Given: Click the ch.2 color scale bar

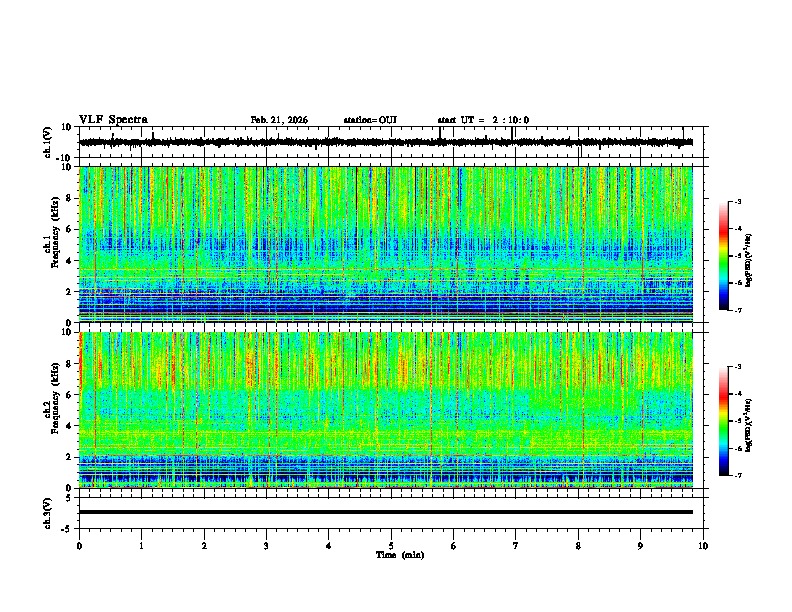Looking at the screenshot, I should click(x=723, y=421).
